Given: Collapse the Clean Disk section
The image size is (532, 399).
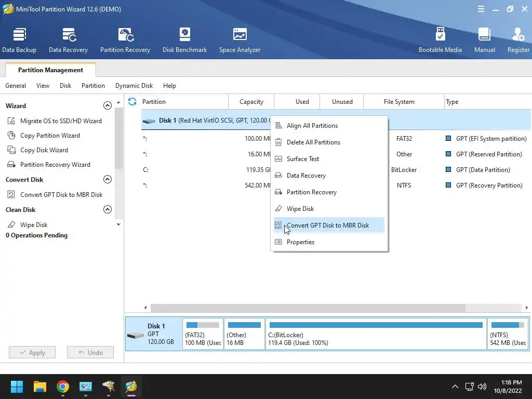Looking at the screenshot, I should (107, 209).
